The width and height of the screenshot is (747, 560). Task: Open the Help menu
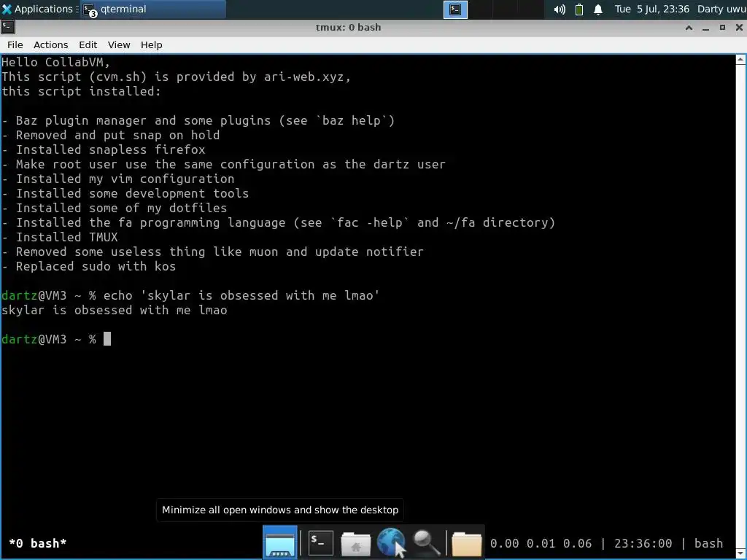(x=152, y=44)
